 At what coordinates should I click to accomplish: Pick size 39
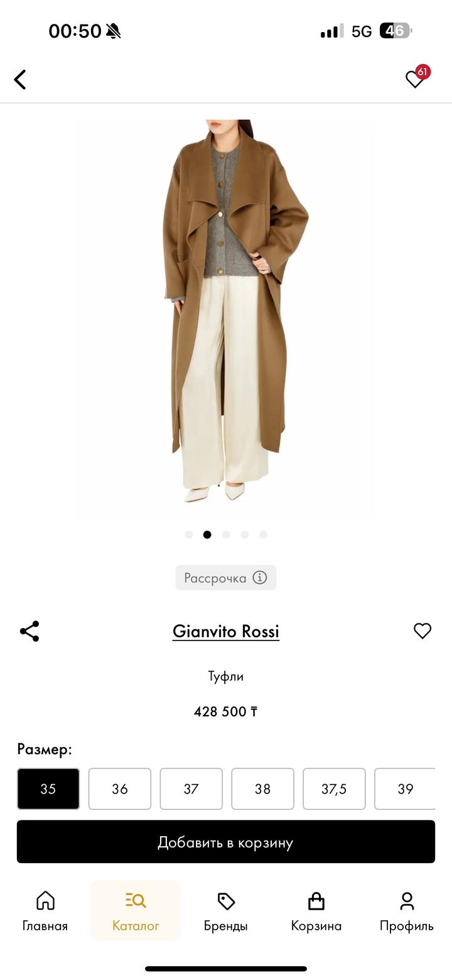405,789
